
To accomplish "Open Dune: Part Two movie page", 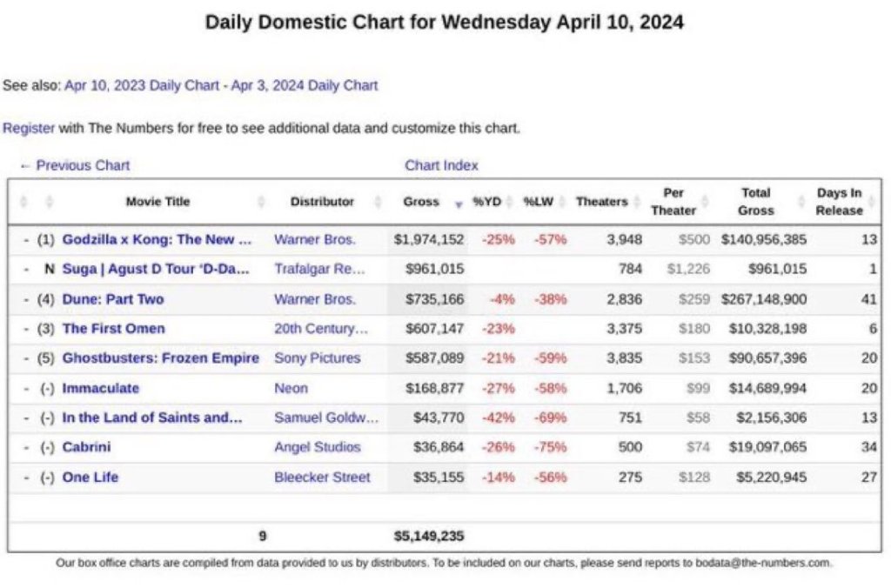I will click(x=113, y=299).
